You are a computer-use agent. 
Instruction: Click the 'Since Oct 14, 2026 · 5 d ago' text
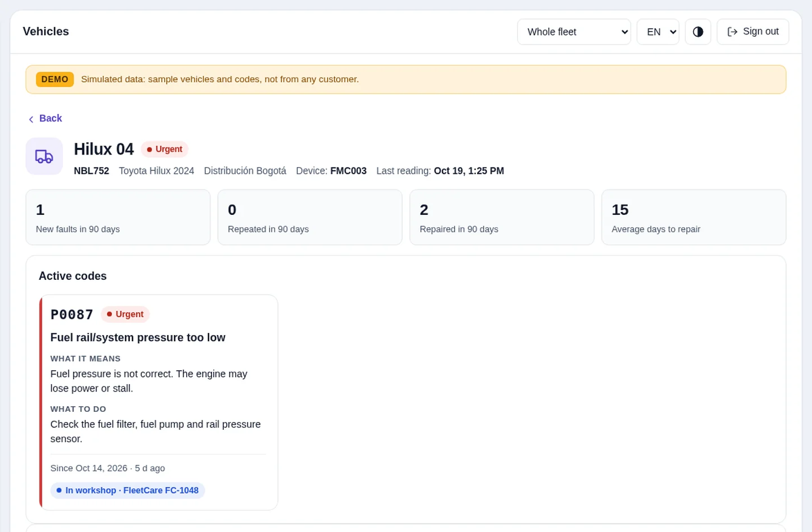point(108,468)
